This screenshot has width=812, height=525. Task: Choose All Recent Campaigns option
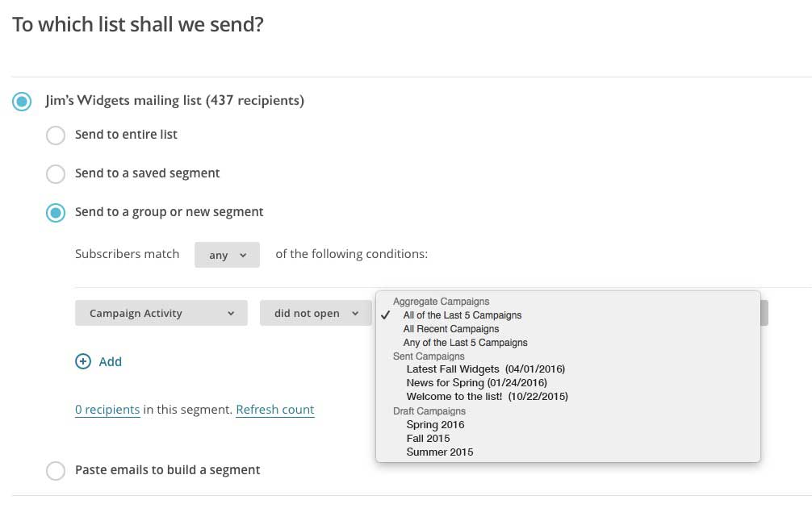click(x=451, y=329)
